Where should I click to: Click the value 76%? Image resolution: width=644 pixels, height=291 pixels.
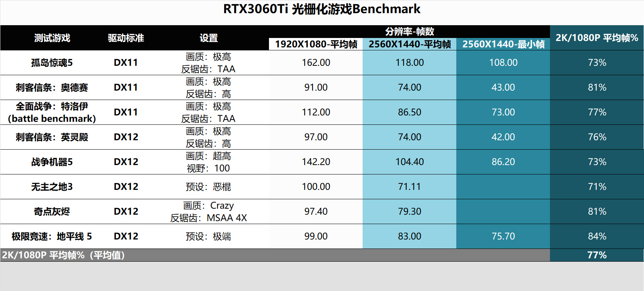tap(597, 137)
